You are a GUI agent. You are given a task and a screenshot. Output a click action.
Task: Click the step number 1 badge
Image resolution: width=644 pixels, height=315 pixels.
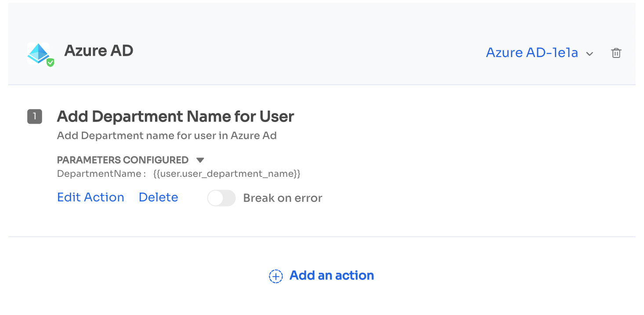pyautogui.click(x=35, y=117)
